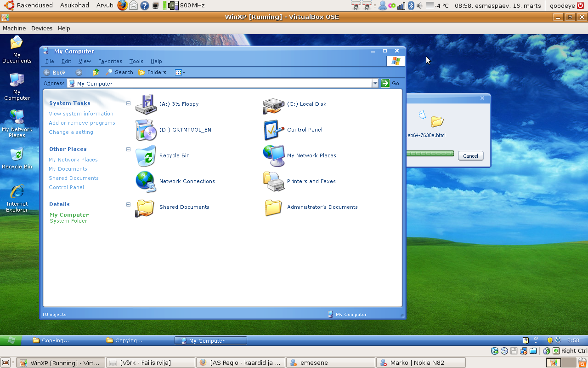Open the (D:) GRTMPVOL_EN disc icon
The image size is (588, 368).
coord(146,130)
